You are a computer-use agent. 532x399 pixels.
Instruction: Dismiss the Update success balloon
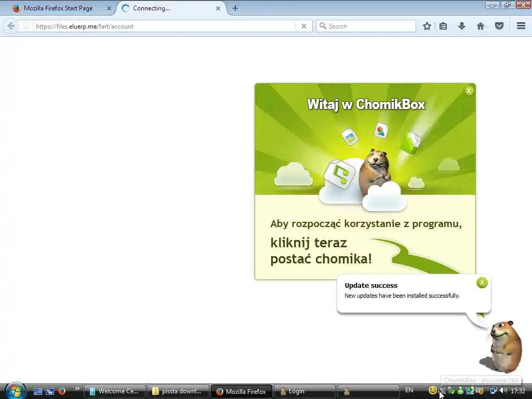coord(482,282)
